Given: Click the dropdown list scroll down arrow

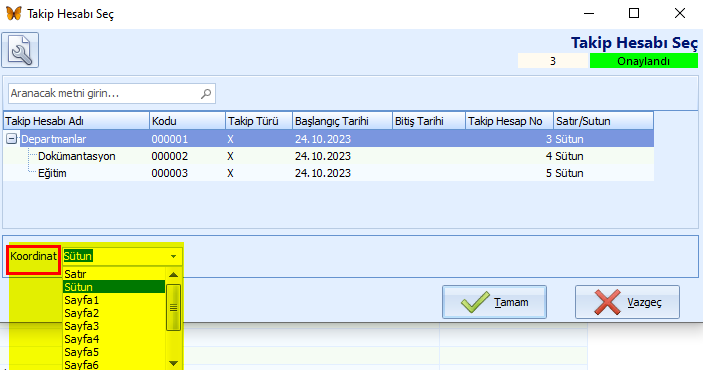Looking at the screenshot, I should click(x=174, y=363).
